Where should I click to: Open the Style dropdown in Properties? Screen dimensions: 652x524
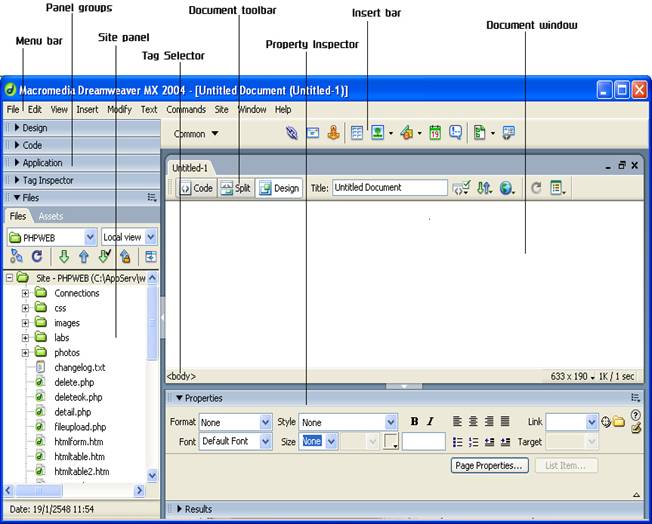[x=390, y=423]
